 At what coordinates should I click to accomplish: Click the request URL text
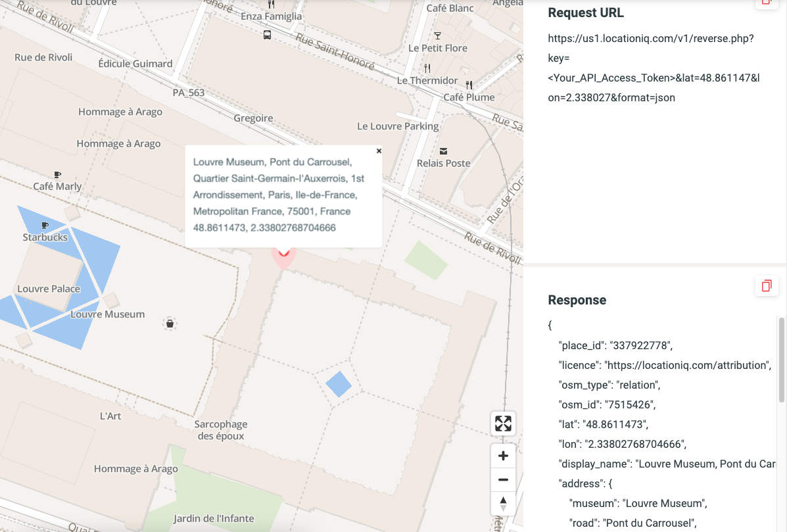(x=654, y=68)
